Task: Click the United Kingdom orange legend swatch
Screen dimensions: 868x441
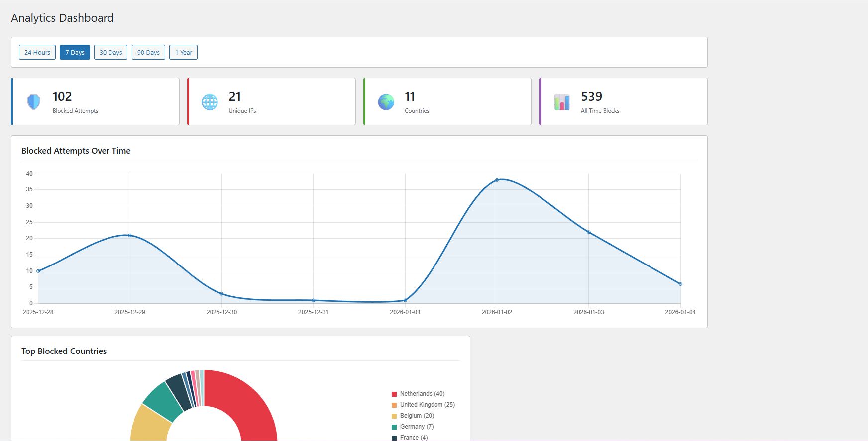Action: [394, 405]
